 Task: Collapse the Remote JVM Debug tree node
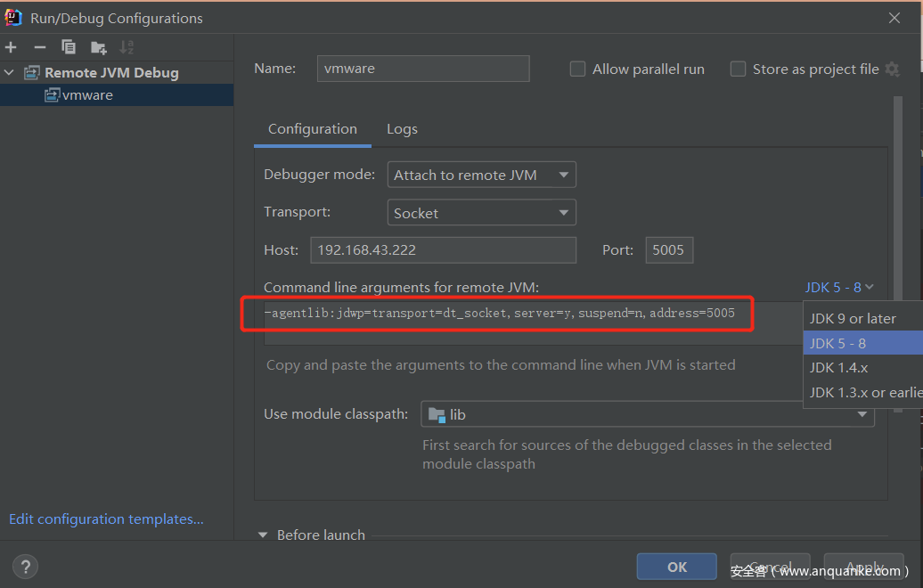pyautogui.click(x=10, y=73)
